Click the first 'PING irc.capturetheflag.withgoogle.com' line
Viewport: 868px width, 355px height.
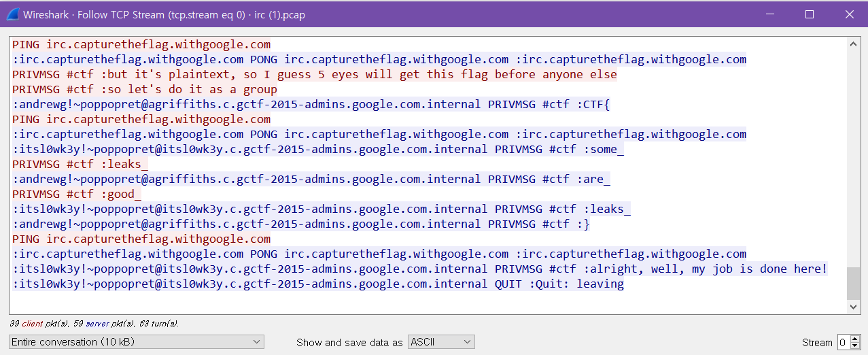pyautogui.click(x=141, y=45)
